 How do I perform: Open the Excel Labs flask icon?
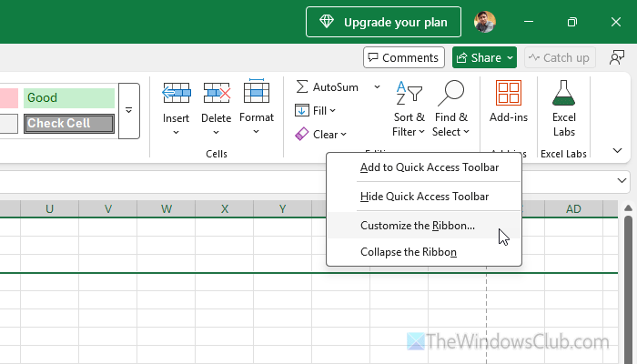564,93
